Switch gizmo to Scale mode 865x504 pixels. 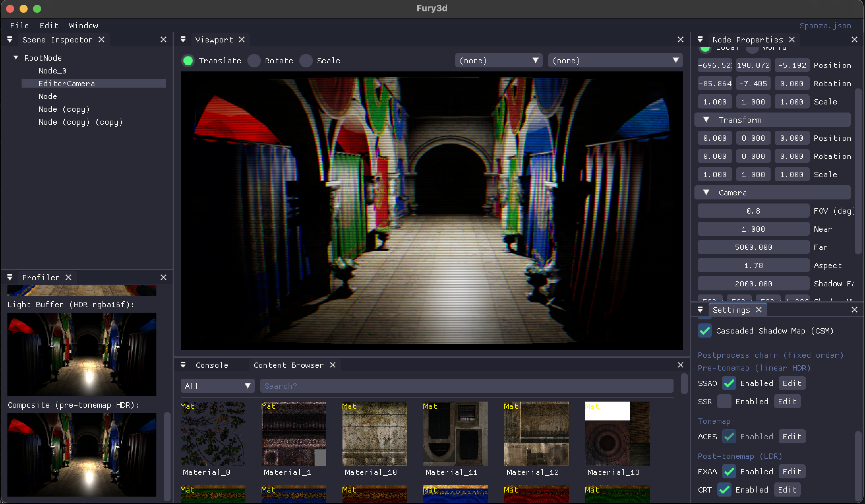pos(306,61)
